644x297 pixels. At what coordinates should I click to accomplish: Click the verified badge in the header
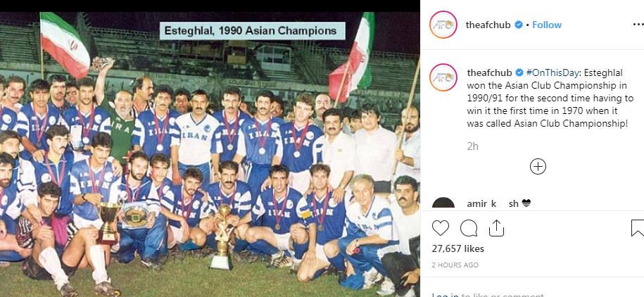coord(519,25)
